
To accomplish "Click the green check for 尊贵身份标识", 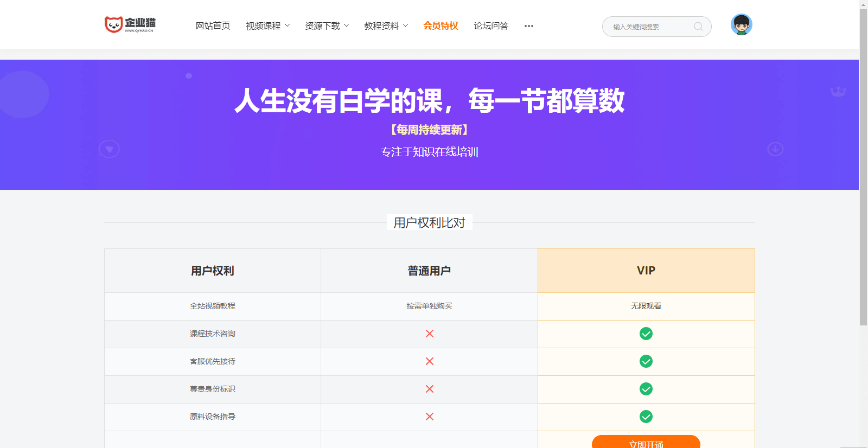I will click(x=646, y=389).
